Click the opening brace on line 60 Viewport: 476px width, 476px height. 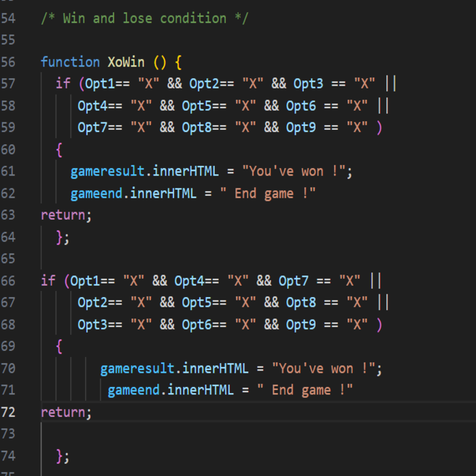[59, 149]
